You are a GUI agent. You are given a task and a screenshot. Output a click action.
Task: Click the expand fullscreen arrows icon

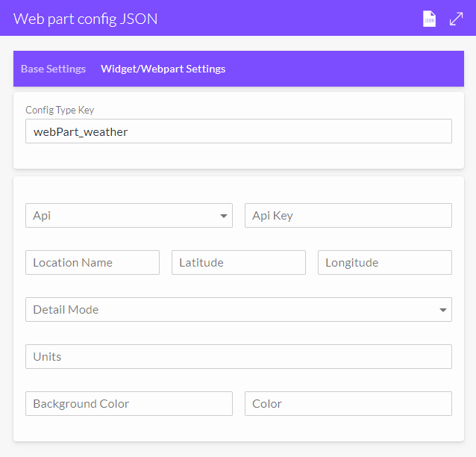pos(457,19)
